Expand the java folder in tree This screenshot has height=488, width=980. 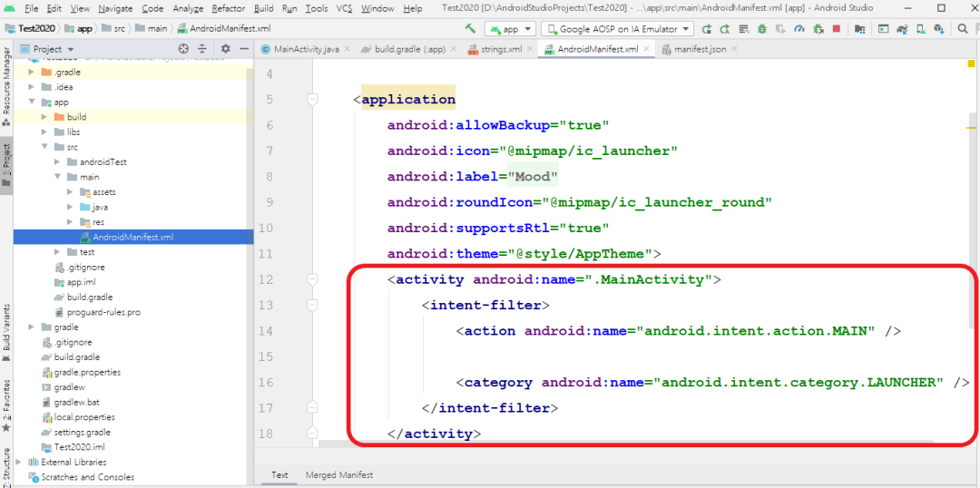click(72, 208)
